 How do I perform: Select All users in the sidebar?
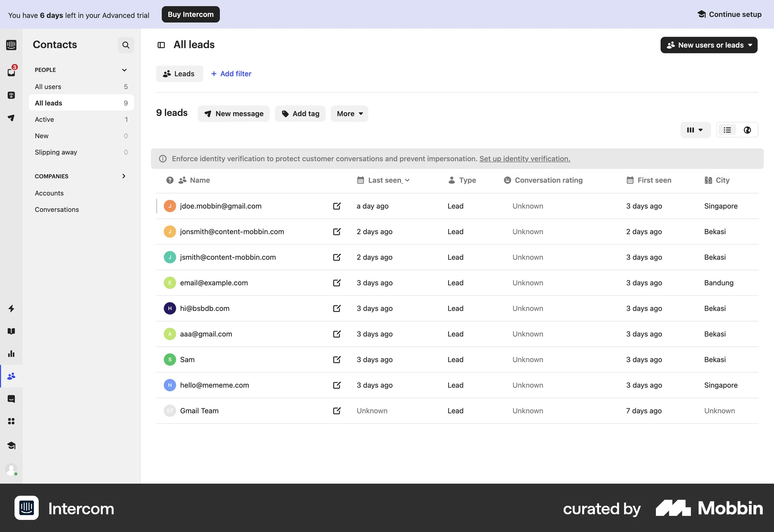coord(48,86)
